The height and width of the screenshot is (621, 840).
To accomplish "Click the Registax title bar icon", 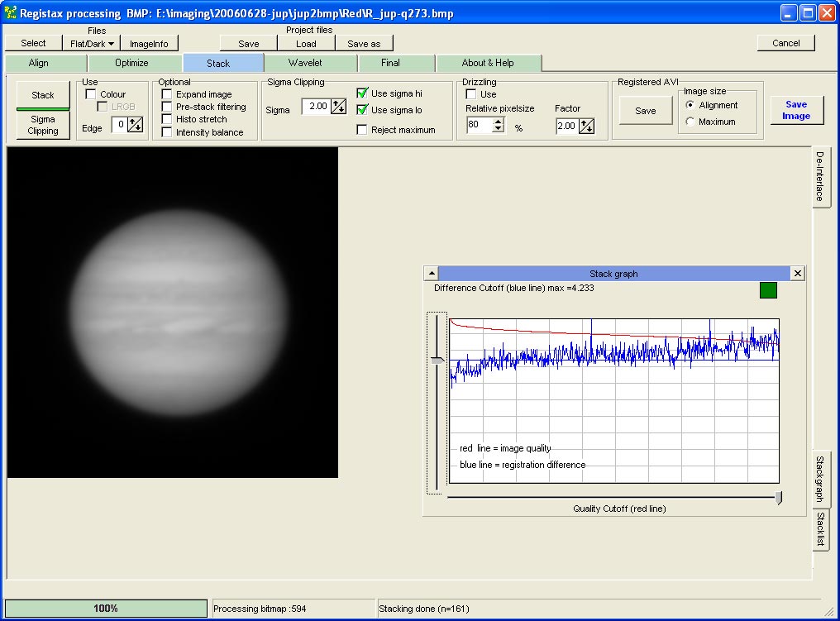I will click(10, 13).
